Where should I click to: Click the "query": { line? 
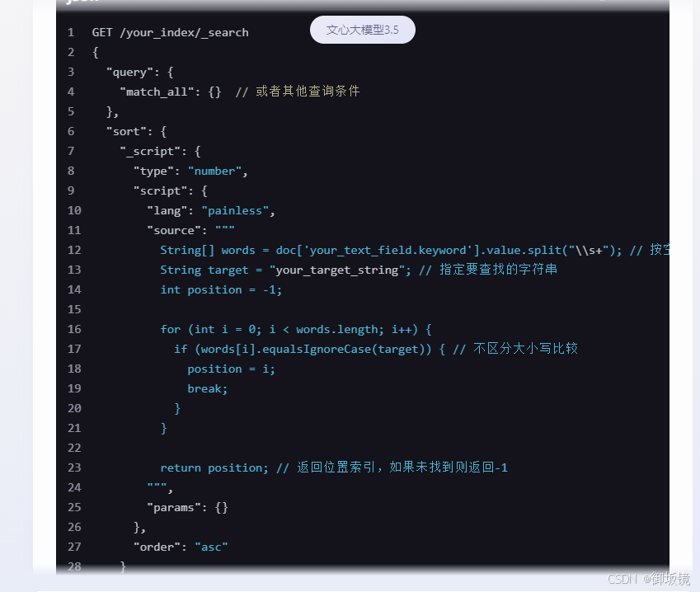pos(139,72)
